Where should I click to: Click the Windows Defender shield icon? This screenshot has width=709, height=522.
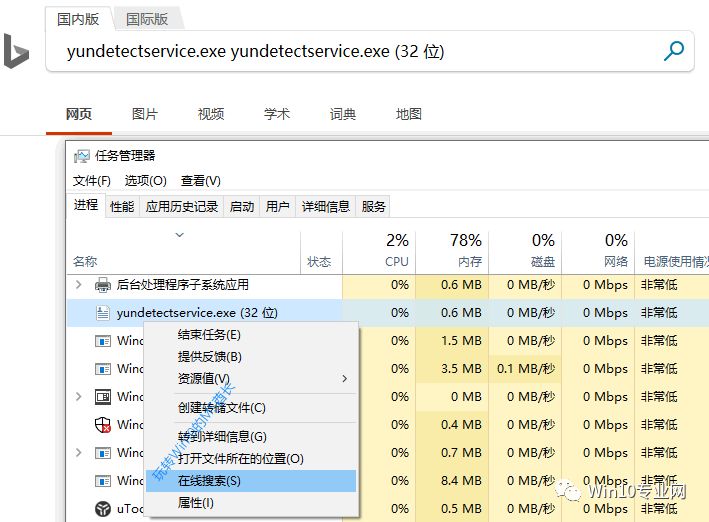click(103, 425)
